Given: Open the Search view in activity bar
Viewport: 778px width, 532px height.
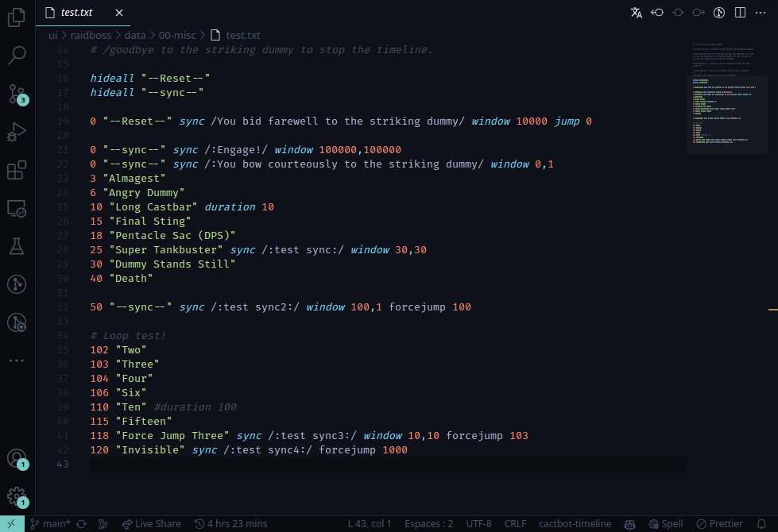Looking at the screenshot, I should click(x=17, y=55).
